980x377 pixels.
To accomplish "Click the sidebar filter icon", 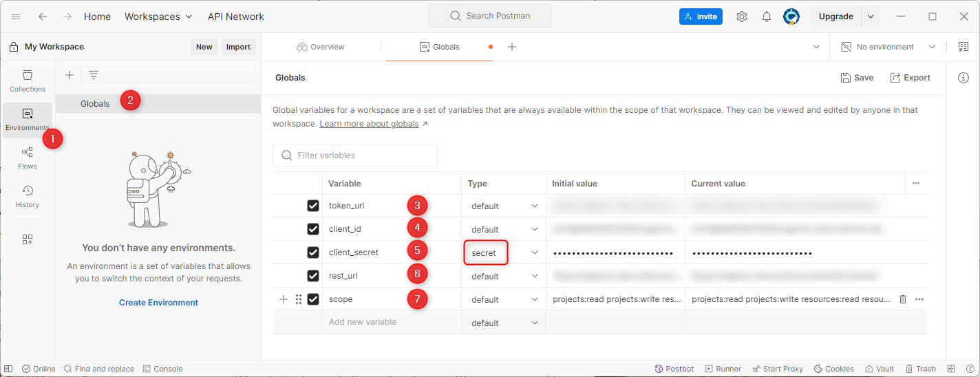I will pyautogui.click(x=94, y=75).
